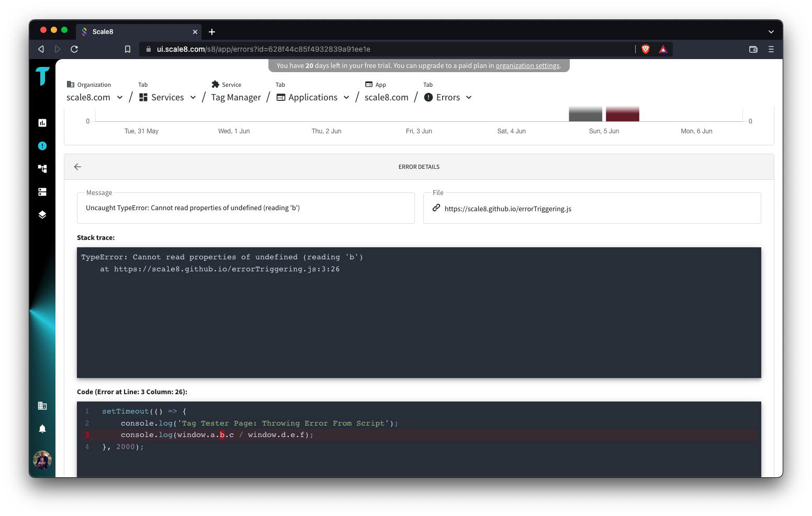Click the 'Tue, 31 May' axis label
The width and height of the screenshot is (812, 516).
141,131
